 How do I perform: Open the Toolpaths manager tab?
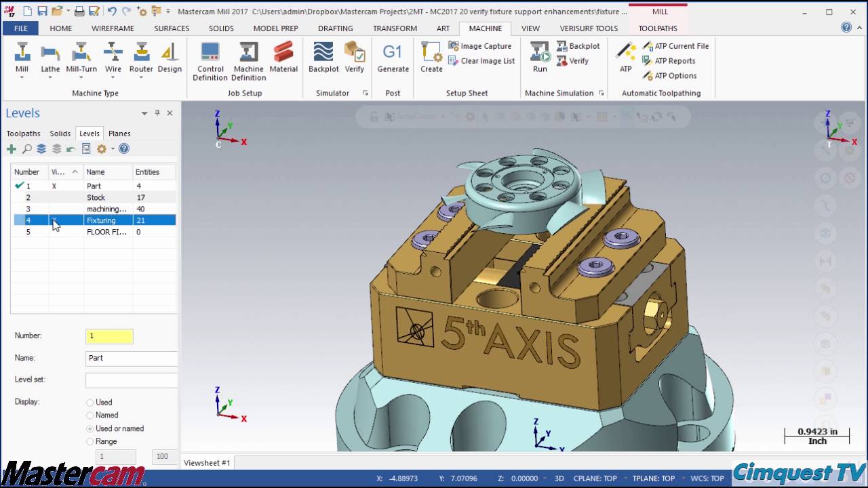(x=24, y=134)
